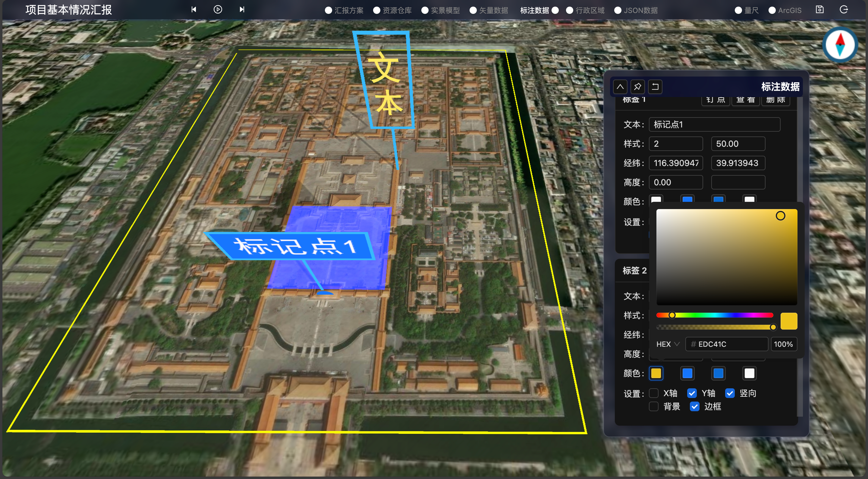Collapse the 标注数据 panel with the up chevron

(620, 86)
